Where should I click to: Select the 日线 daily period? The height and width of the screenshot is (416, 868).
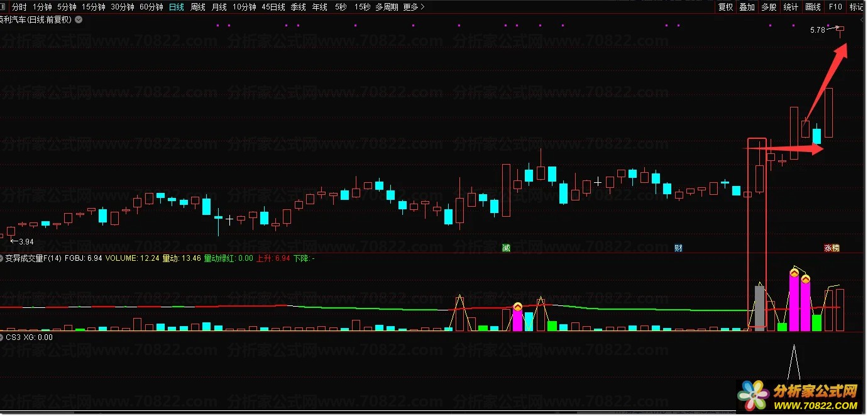pos(177,7)
